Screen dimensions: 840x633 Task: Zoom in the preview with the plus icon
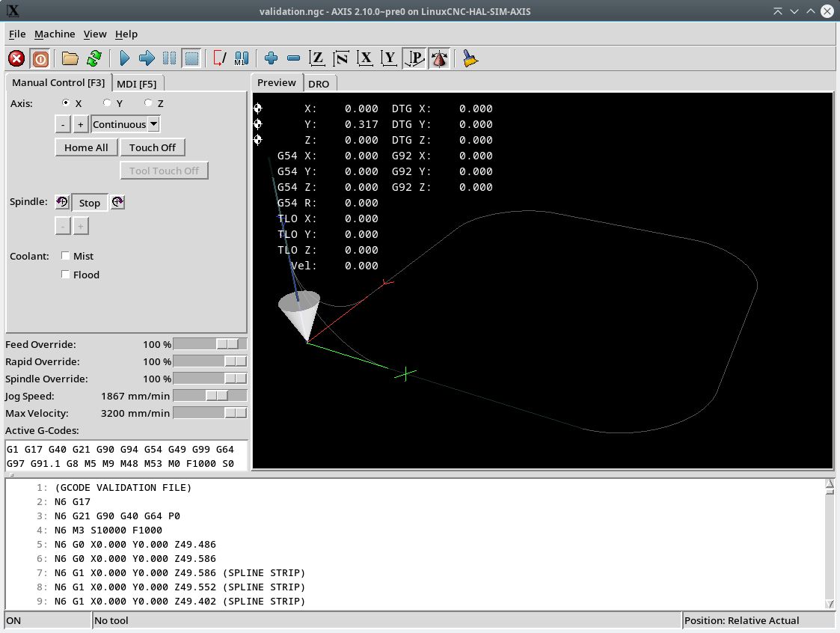click(x=271, y=58)
